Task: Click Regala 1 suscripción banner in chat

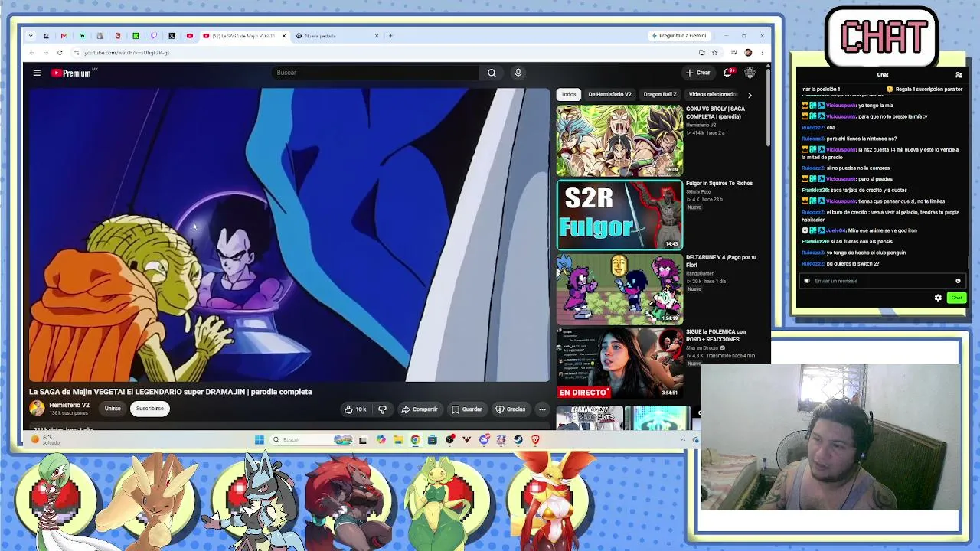Action: point(925,90)
